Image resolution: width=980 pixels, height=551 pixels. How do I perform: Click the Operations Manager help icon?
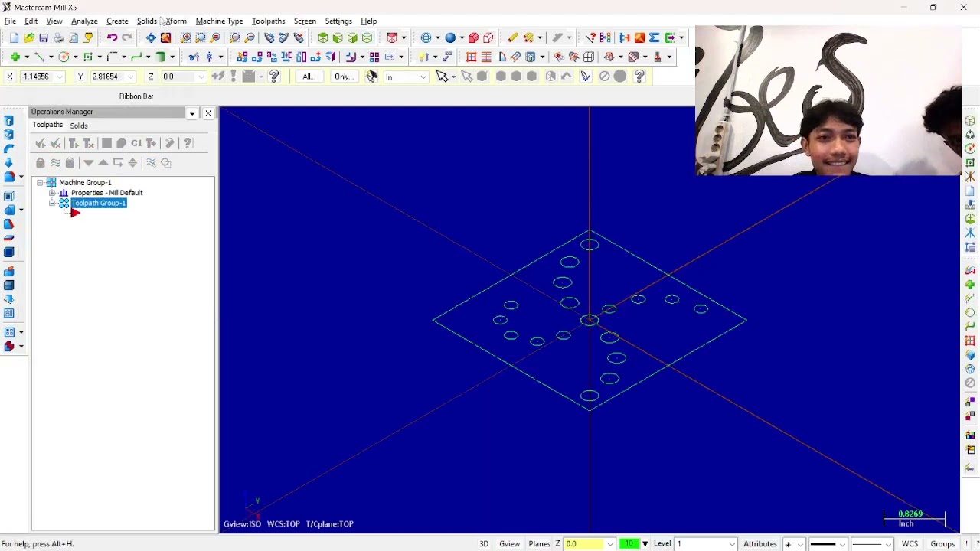[x=188, y=143]
